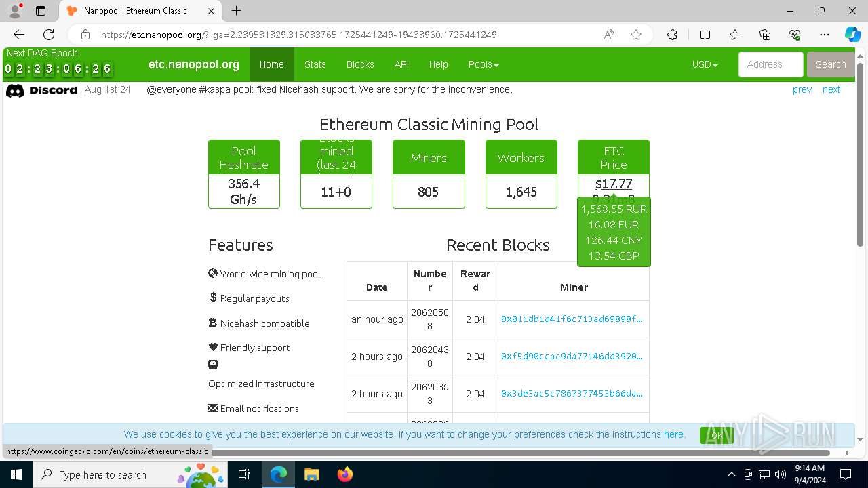The image size is (868, 488).
Task: Click the Address input field
Action: [771, 64]
